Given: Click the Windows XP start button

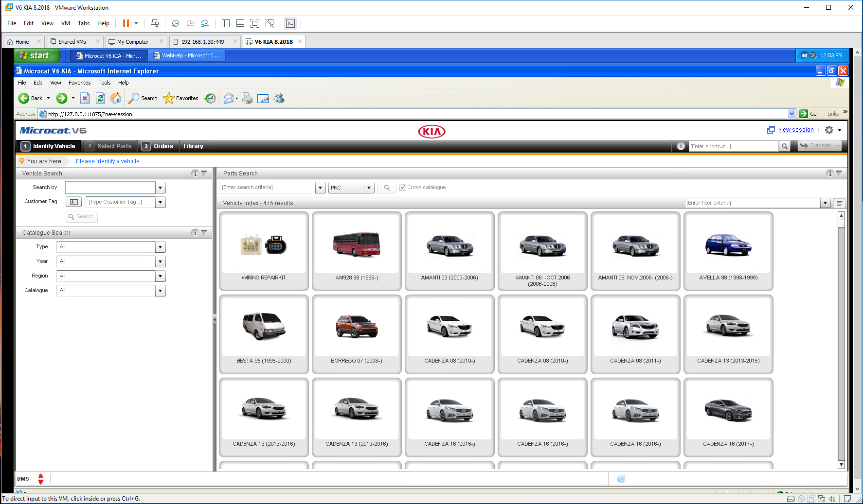Looking at the screenshot, I should 37,56.
